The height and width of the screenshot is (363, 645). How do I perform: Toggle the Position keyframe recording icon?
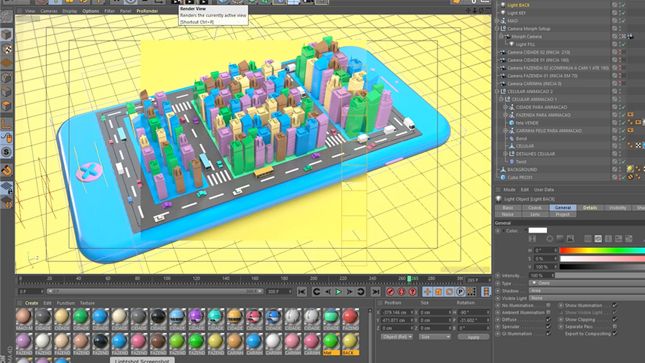click(427, 292)
